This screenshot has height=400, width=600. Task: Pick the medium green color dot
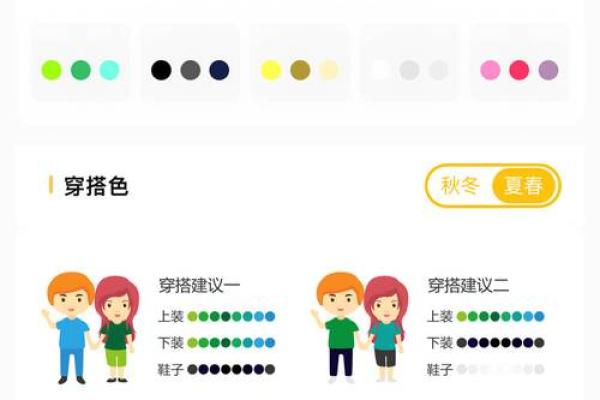click(x=81, y=70)
